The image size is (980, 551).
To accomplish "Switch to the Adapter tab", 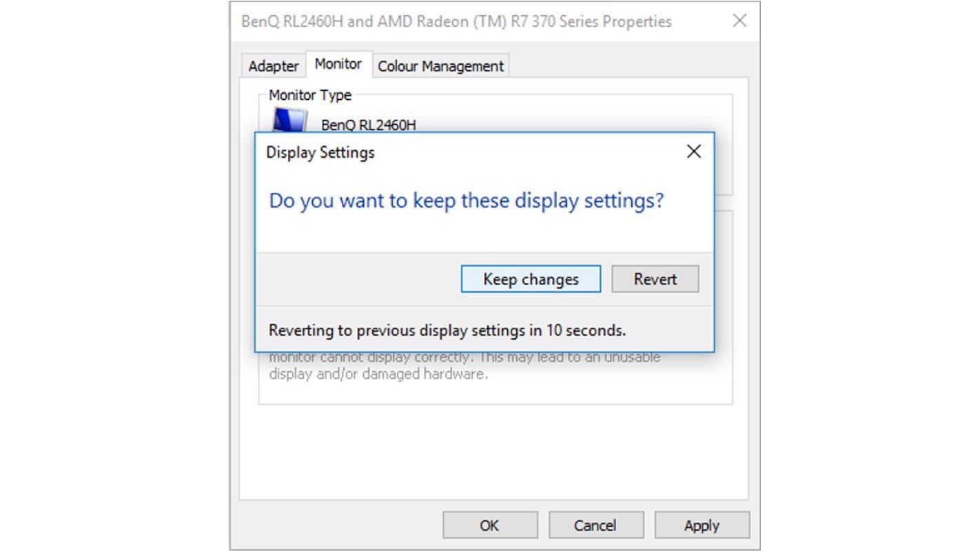I will point(274,66).
